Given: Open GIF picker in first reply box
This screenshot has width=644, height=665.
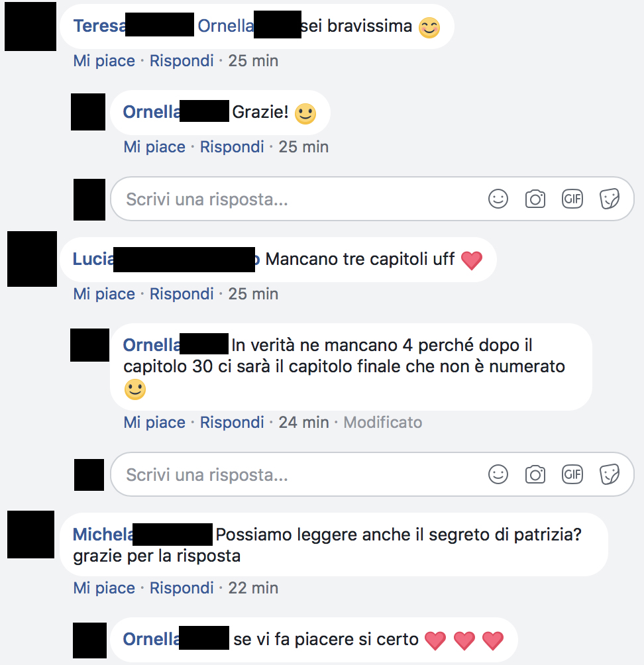Looking at the screenshot, I should (572, 199).
